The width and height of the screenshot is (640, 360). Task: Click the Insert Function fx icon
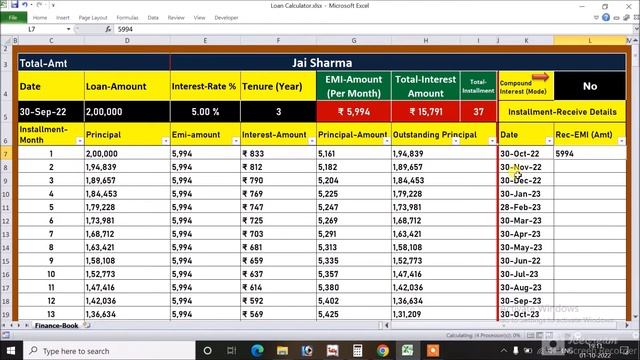click(108, 29)
